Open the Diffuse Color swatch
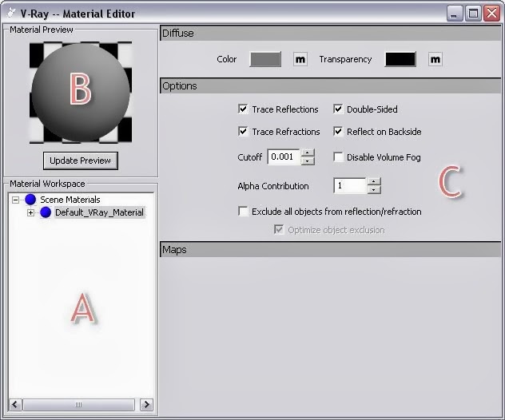The height and width of the screenshot is (420, 505). (265, 60)
